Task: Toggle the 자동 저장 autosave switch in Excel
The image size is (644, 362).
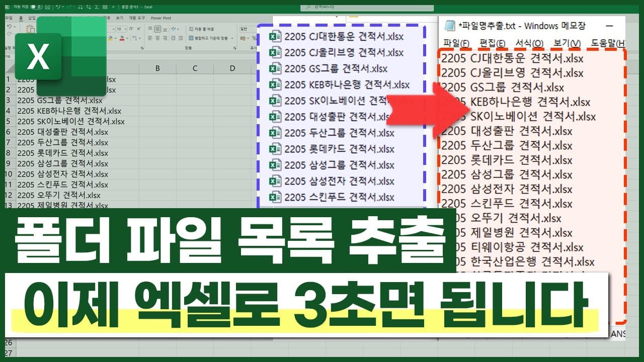Action: [x=36, y=7]
